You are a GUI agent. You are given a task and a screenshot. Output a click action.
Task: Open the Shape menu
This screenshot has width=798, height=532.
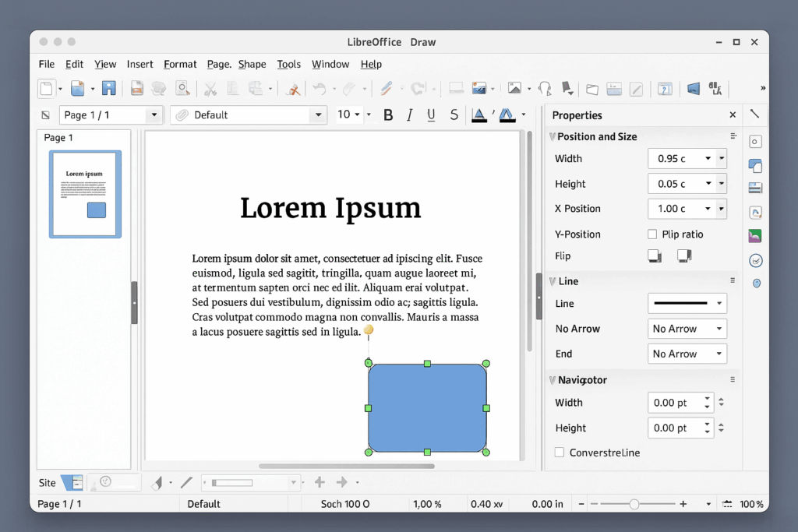pos(252,64)
